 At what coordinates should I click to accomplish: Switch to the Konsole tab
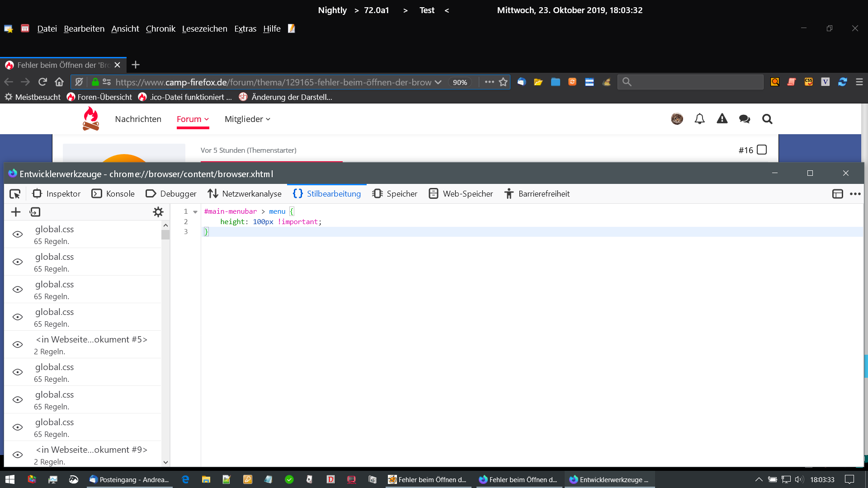(113, 194)
